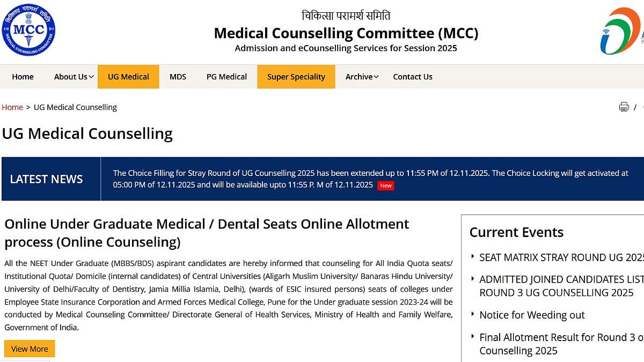Open the MDS menu item
The height and width of the screenshot is (362, 644).
[x=178, y=77]
